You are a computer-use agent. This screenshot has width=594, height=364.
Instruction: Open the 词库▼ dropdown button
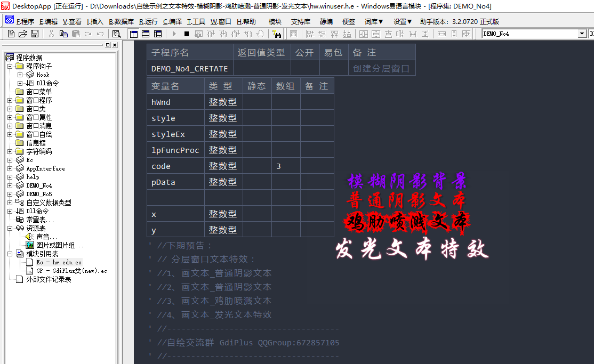pyautogui.click(x=374, y=22)
